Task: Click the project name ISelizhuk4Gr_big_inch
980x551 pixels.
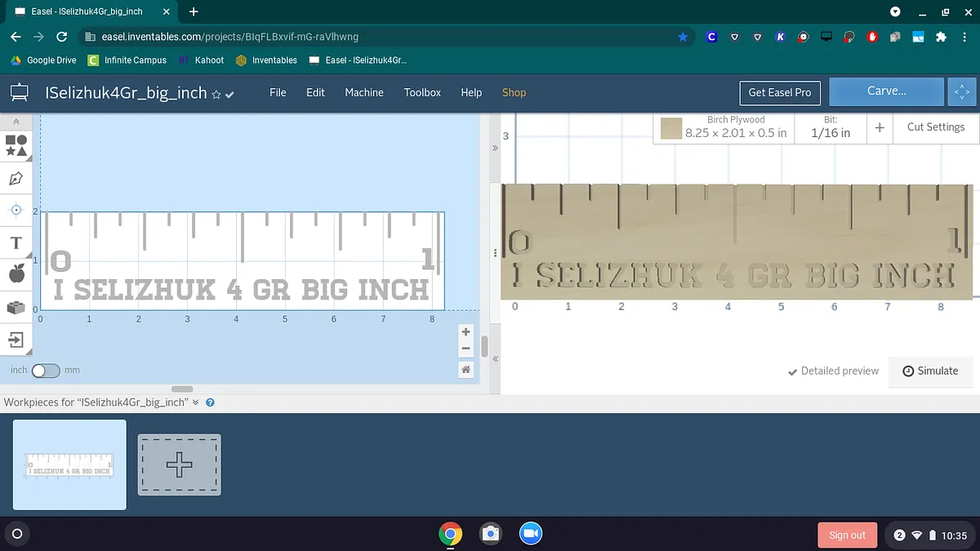Action: tap(126, 93)
